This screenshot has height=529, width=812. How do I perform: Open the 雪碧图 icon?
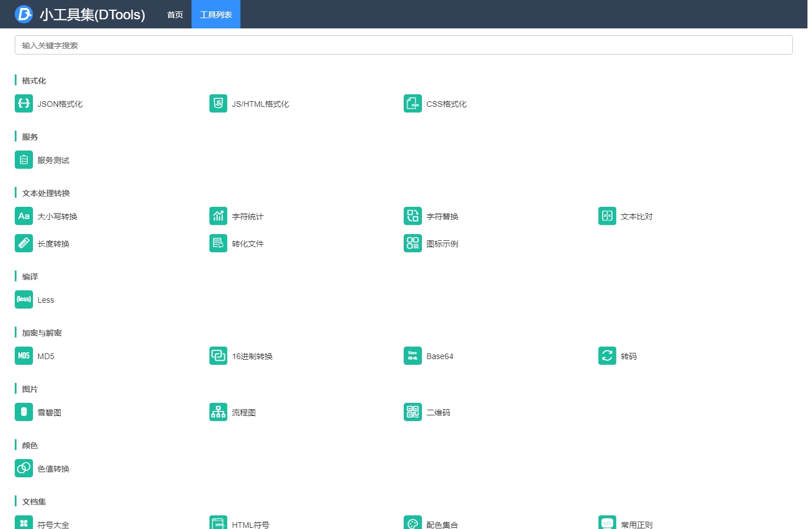coord(24,412)
